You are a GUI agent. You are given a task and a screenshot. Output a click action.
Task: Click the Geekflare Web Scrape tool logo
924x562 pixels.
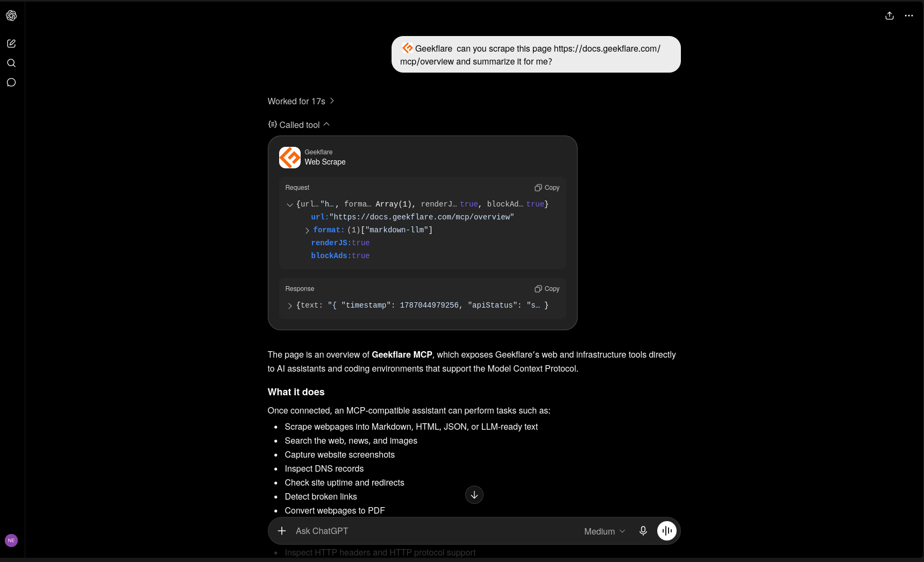tap(290, 158)
